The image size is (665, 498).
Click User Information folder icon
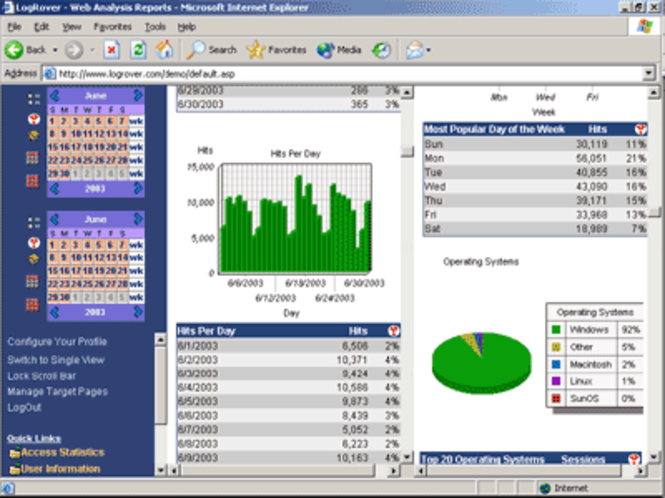15,470
